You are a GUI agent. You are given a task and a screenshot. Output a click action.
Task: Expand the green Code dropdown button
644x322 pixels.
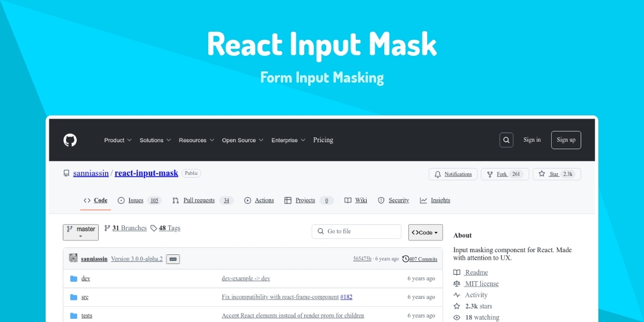tap(425, 232)
